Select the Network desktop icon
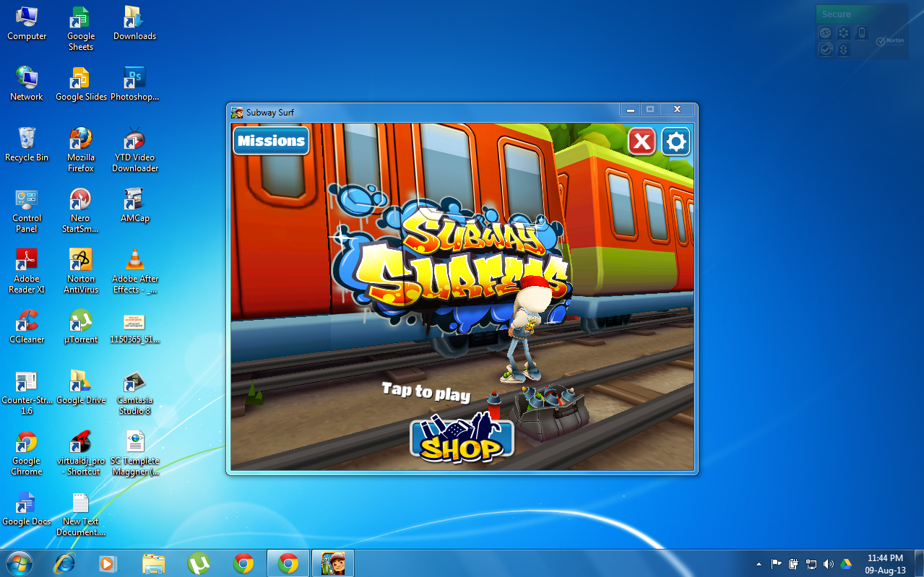This screenshot has width=924, height=577. (x=27, y=84)
